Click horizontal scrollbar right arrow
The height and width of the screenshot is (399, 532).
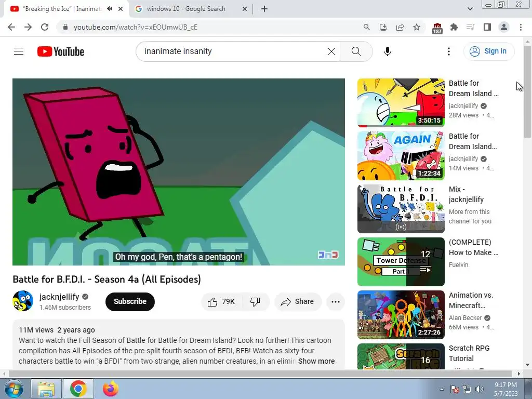(519, 374)
